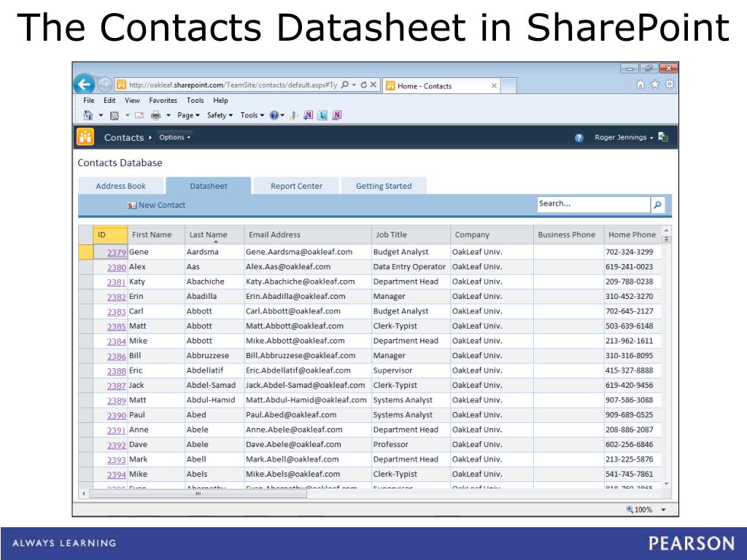Click the browser Tools gear icon

pos(670,85)
